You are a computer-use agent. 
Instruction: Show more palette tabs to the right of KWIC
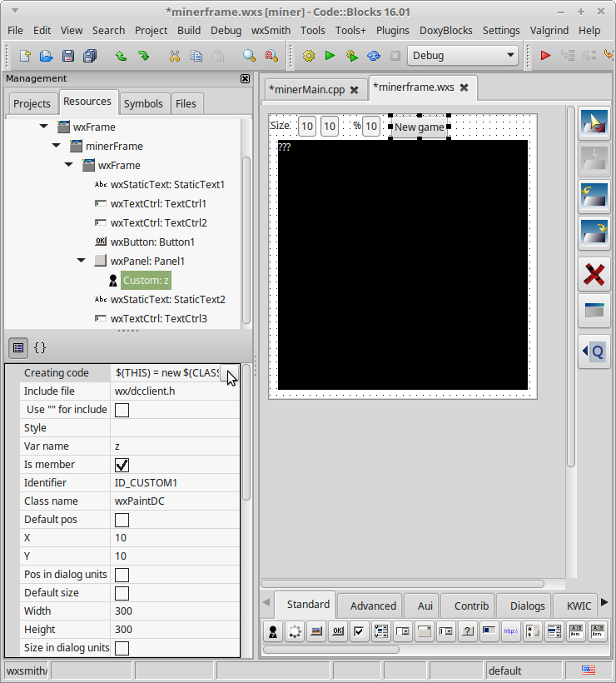(x=604, y=602)
